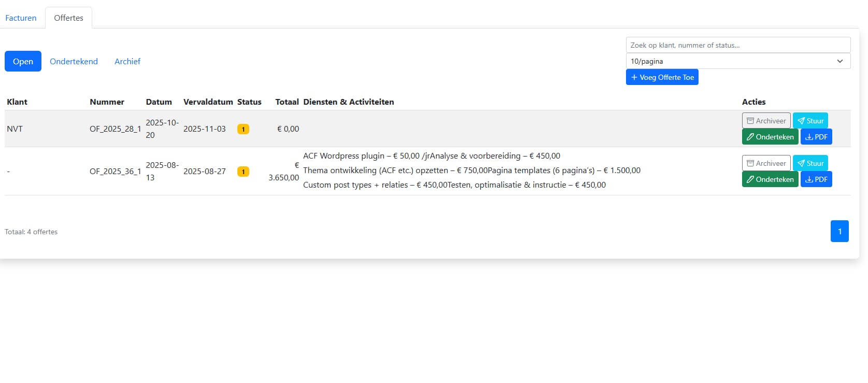The width and height of the screenshot is (868, 383).
Task: View the Archief quotes list
Action: pos(127,61)
